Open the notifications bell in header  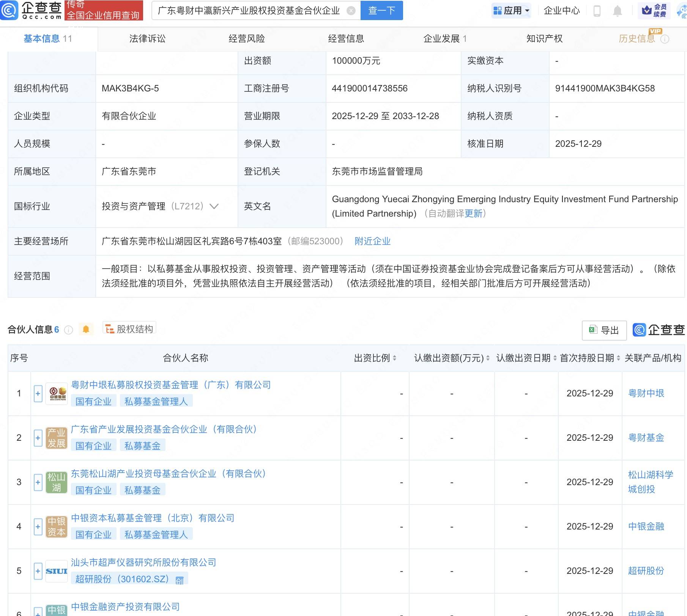(x=617, y=11)
